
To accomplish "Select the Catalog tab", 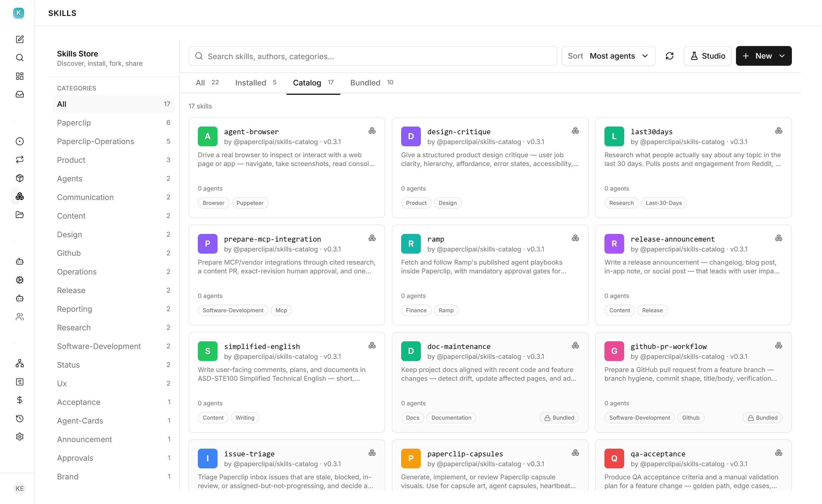I will pos(313,83).
